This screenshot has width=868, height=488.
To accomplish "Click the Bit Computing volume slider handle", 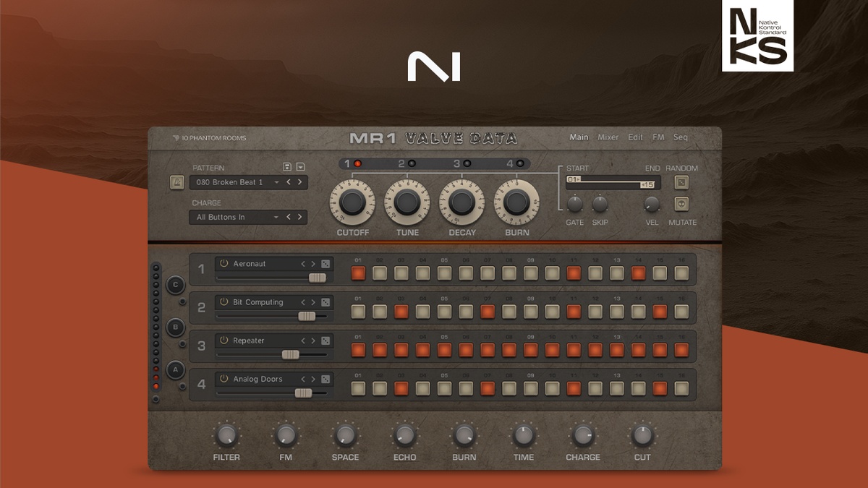I will tap(307, 316).
